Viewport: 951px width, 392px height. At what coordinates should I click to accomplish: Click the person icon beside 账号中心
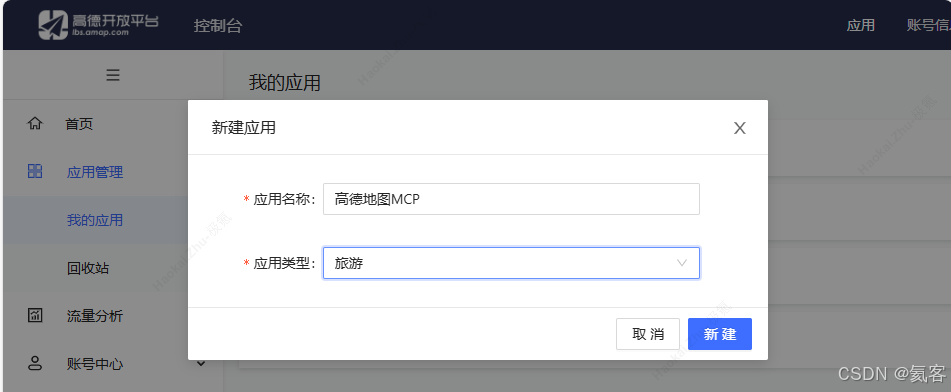[35, 363]
